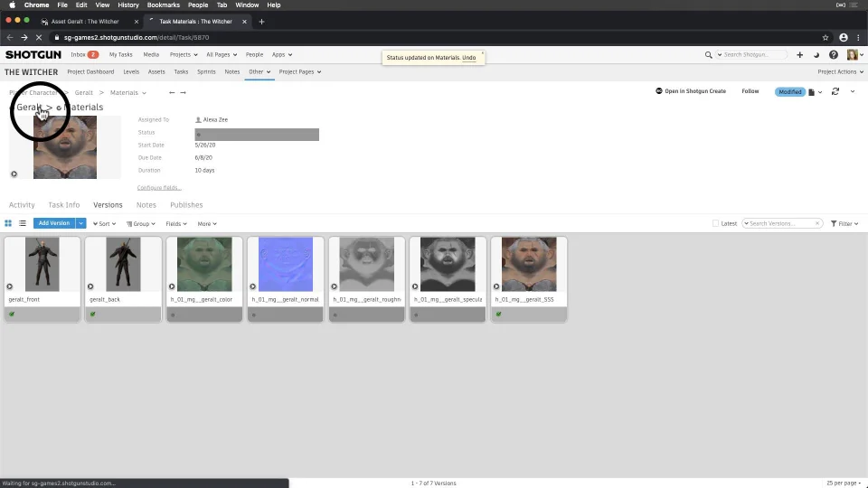The image size is (868, 488).
Task: Click the Follow button
Action: 750,91
